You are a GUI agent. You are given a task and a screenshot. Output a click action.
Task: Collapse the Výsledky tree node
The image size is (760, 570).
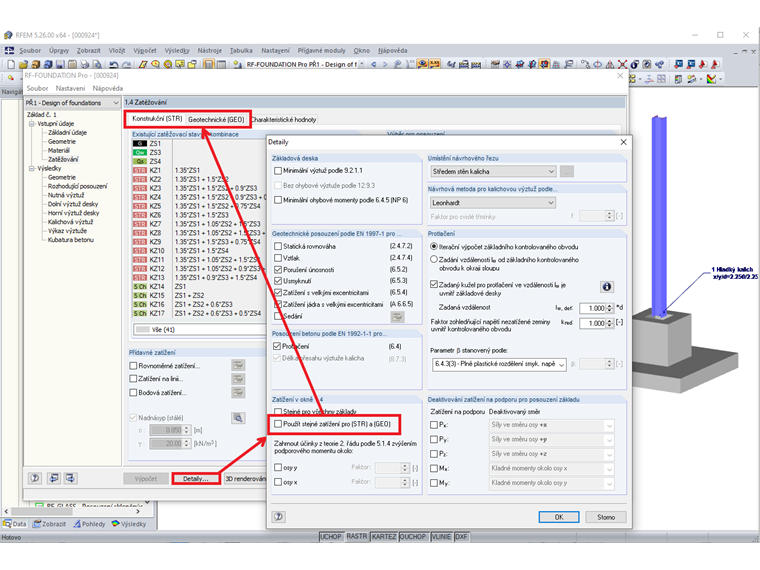[32, 169]
